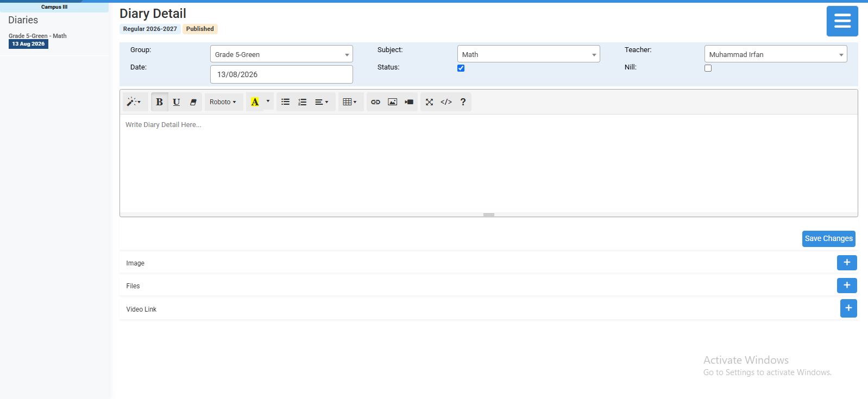Click the 13 Aug 2026 date badge

28,44
